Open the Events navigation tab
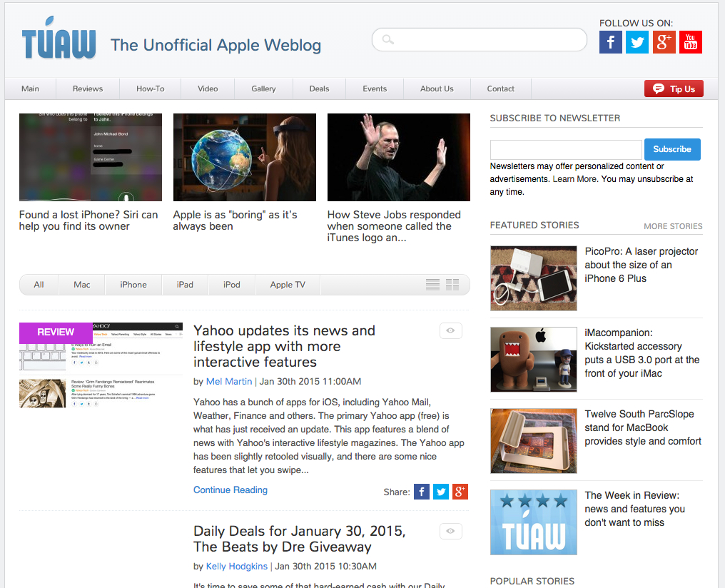 [375, 88]
